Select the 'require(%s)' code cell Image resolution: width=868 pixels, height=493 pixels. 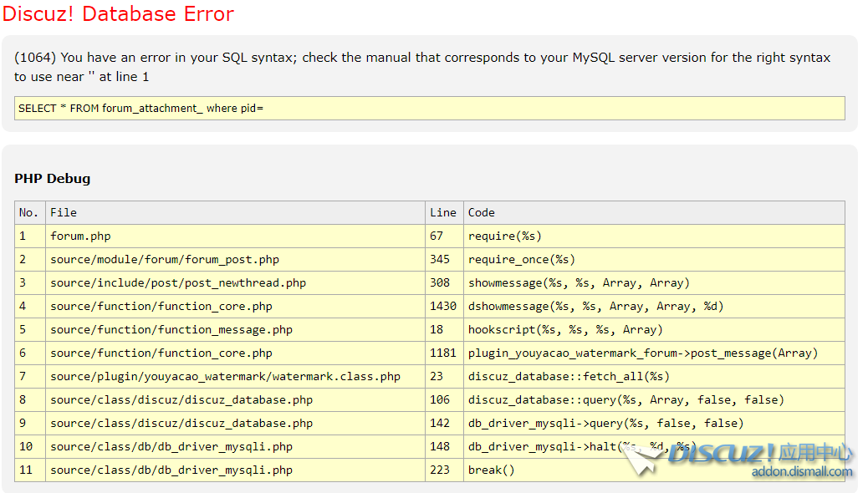tap(654, 236)
